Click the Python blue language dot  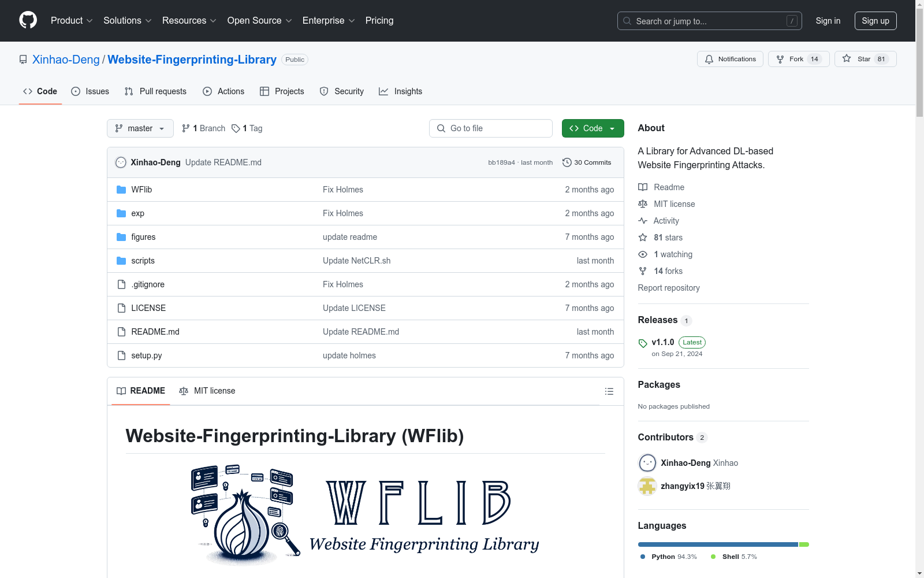643,557
